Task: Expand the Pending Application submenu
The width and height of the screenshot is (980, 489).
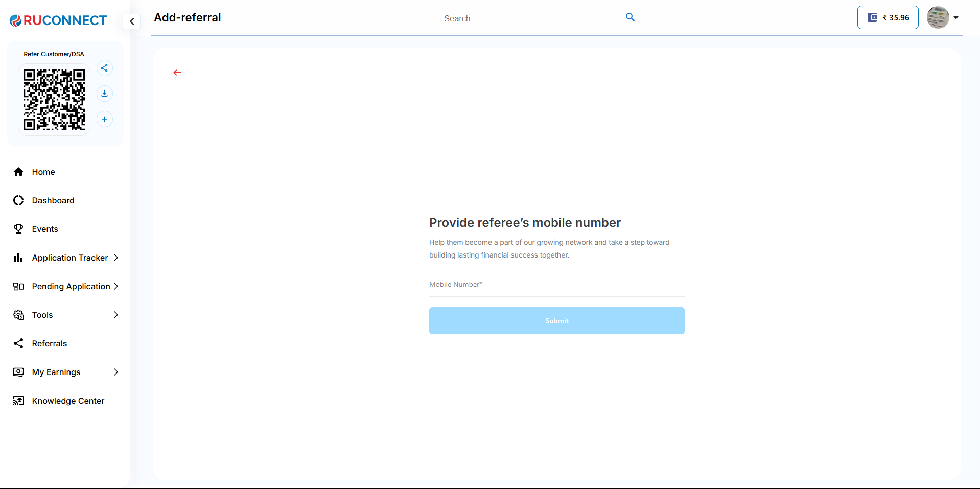Action: click(71, 286)
